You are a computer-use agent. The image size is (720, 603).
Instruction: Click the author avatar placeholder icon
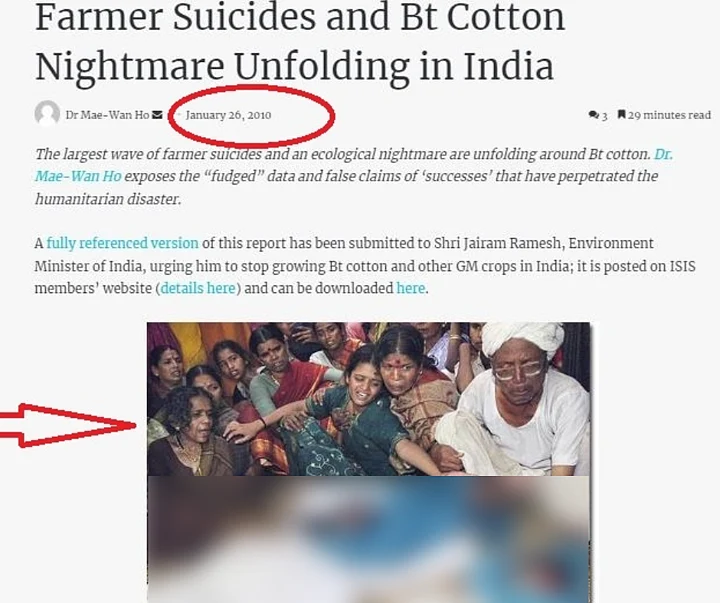(47, 113)
